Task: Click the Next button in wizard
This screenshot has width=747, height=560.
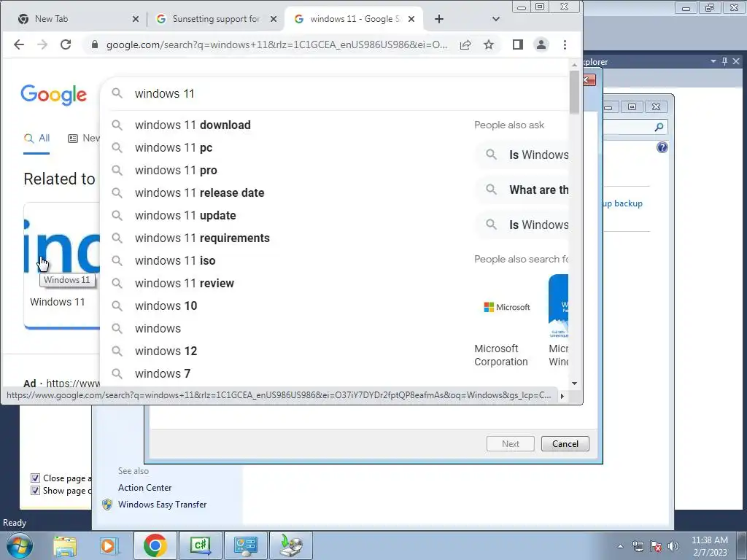Action: [510, 444]
